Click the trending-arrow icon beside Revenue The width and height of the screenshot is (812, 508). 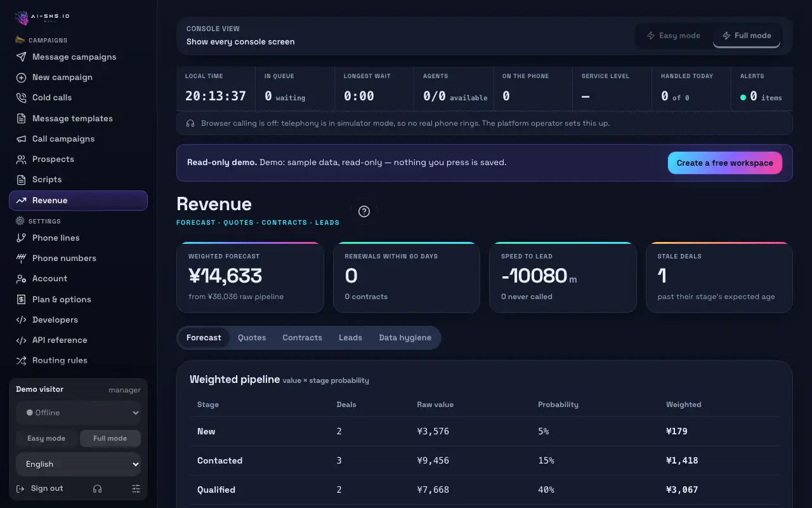click(22, 201)
